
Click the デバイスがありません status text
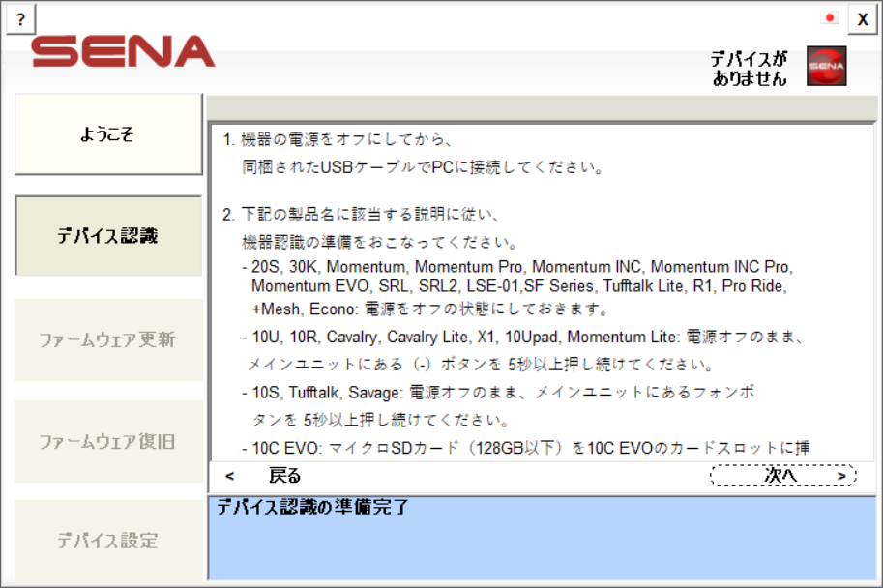(x=749, y=68)
